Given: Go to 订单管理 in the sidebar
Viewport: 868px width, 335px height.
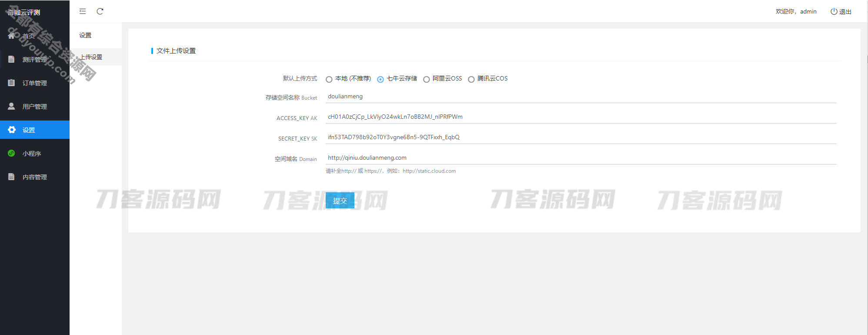Looking at the screenshot, I should tap(35, 83).
